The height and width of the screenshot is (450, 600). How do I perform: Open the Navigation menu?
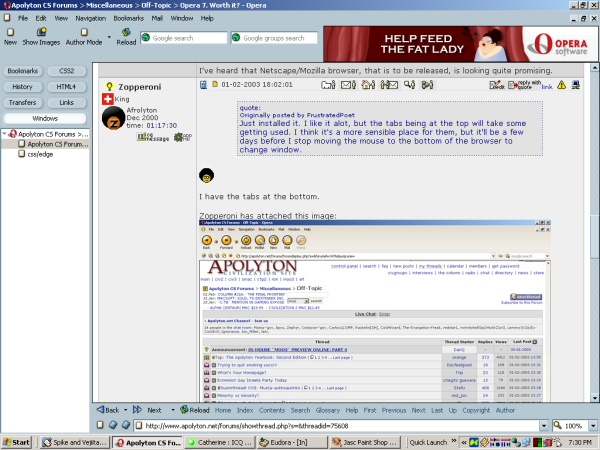[90, 18]
